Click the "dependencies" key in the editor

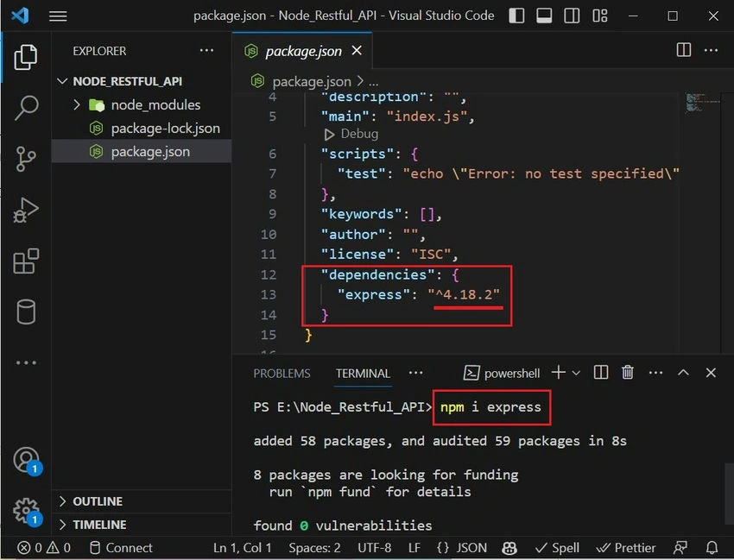tap(377, 274)
